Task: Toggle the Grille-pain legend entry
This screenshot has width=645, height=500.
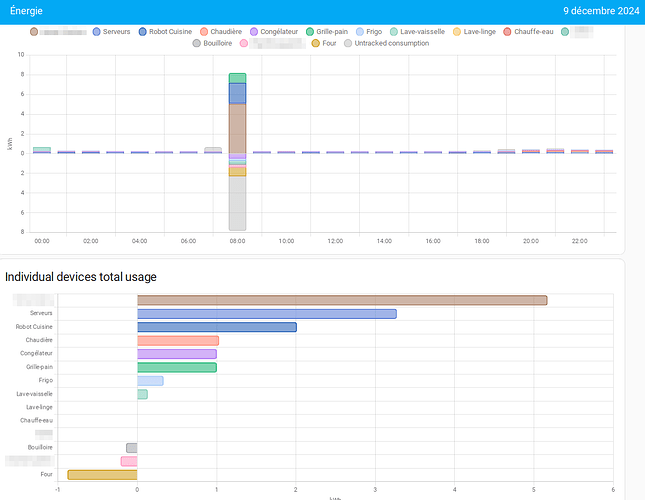Action: point(327,32)
